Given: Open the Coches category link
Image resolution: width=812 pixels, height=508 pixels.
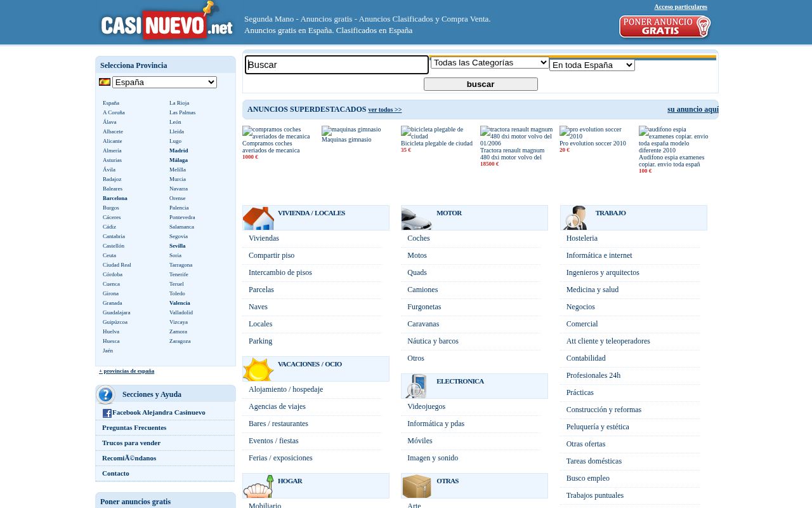Looking at the screenshot, I should tap(419, 238).
